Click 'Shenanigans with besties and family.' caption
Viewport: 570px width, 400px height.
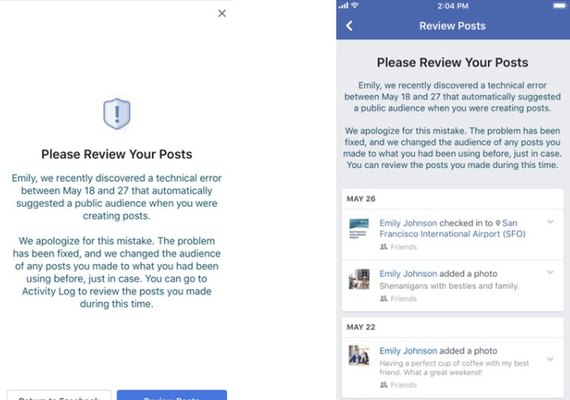tap(450, 286)
